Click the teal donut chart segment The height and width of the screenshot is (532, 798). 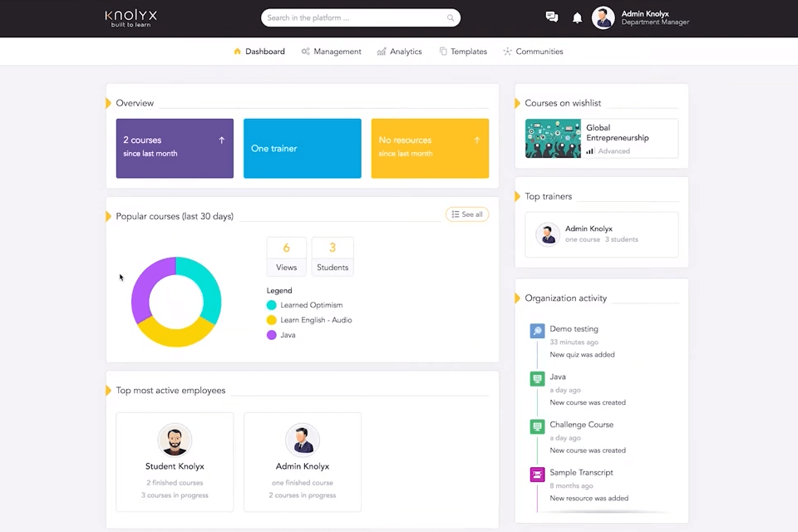[208, 285]
